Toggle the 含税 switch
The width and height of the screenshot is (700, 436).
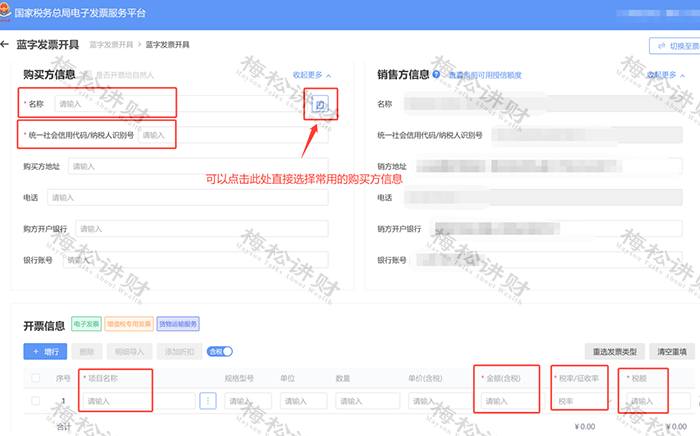click(220, 352)
